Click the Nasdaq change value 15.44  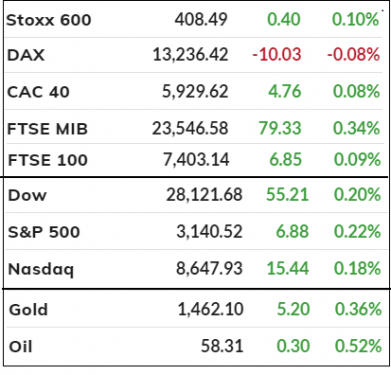tap(288, 268)
